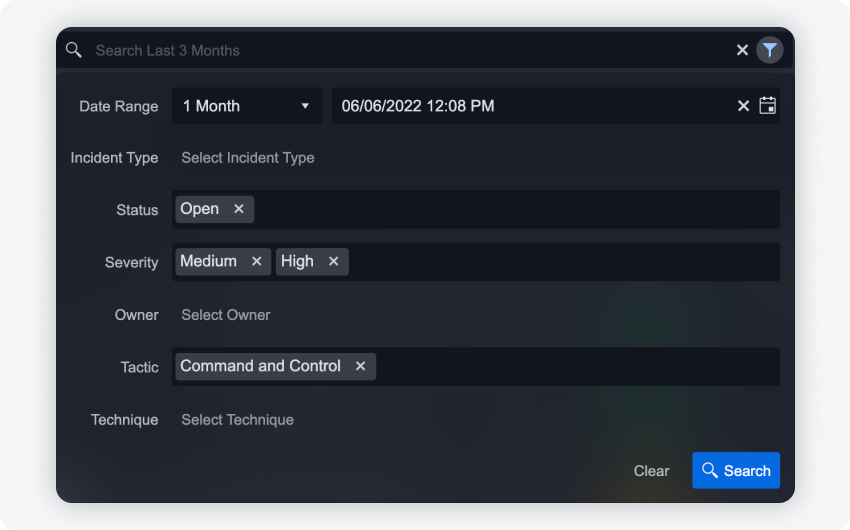The width and height of the screenshot is (850, 530).
Task: Click the Clear filters link
Action: click(x=651, y=471)
